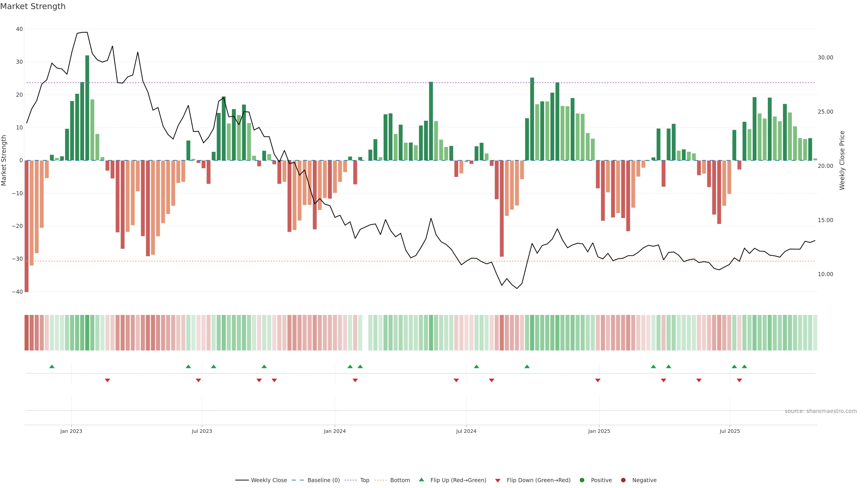Click the first flip-up triangle before Jan 2023
Viewport: 868px width, 488px height.
click(52, 366)
